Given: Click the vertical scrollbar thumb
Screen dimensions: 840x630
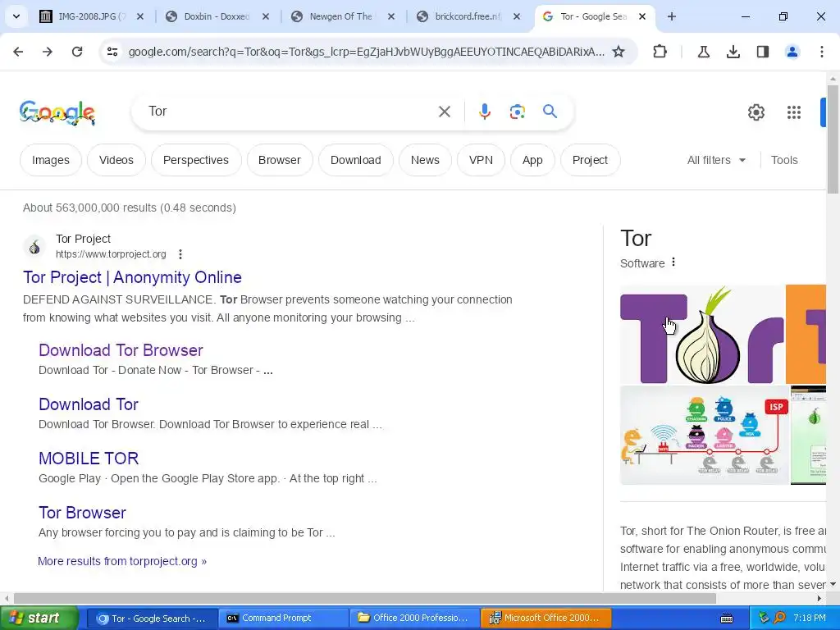Looking at the screenshot, I should coord(833,139).
